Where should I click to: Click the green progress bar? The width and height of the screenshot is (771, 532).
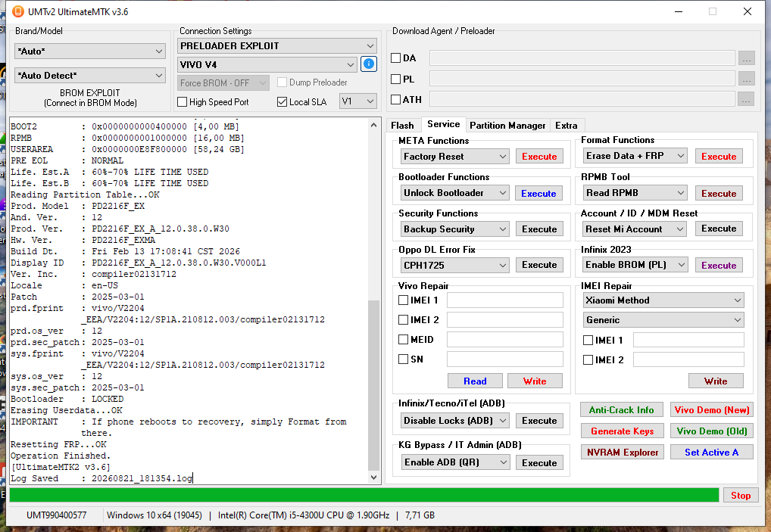pos(364,495)
